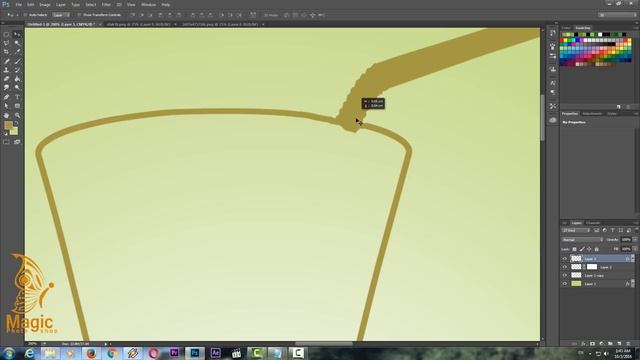Open the layer filter Kind dropdown
The width and height of the screenshot is (640, 360).
tap(576, 231)
